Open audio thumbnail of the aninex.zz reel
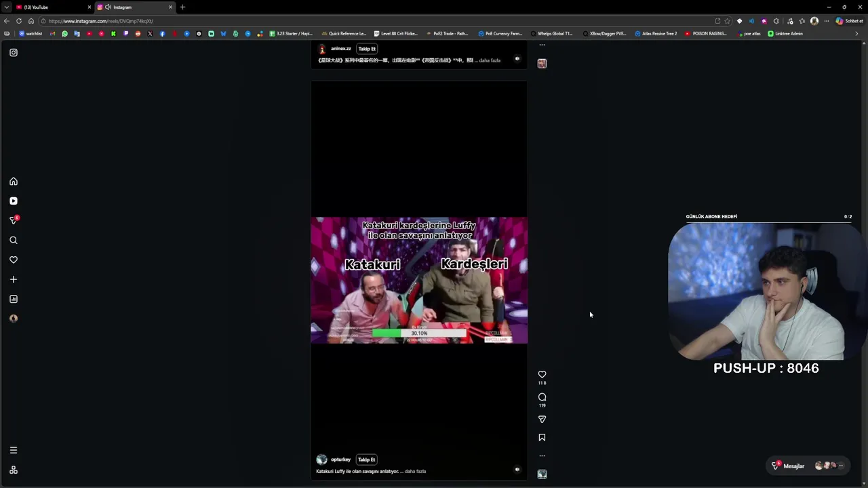The height and width of the screenshot is (488, 868). click(542, 64)
